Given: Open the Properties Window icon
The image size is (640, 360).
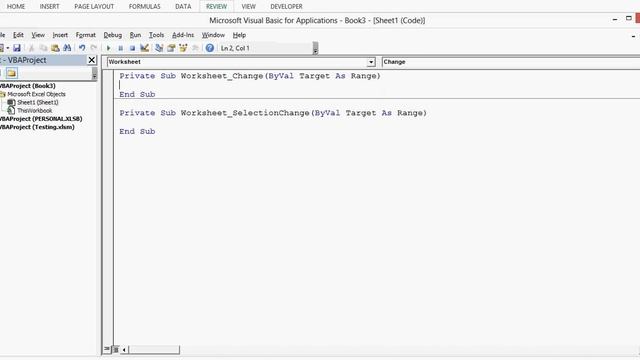Looking at the screenshot, I should 171,48.
